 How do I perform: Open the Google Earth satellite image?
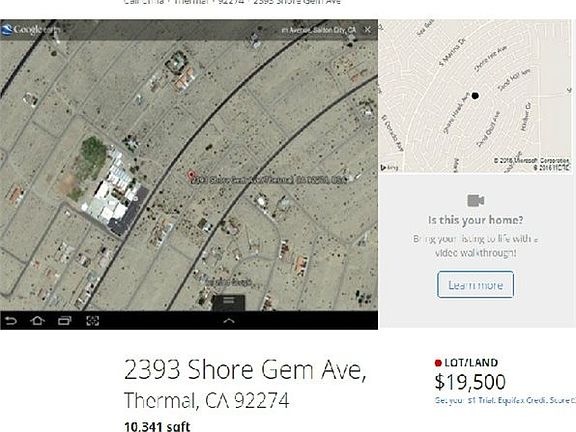click(189, 174)
